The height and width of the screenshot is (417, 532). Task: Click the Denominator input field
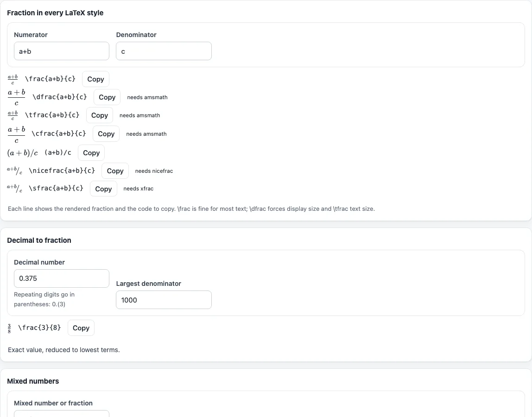[x=164, y=51]
